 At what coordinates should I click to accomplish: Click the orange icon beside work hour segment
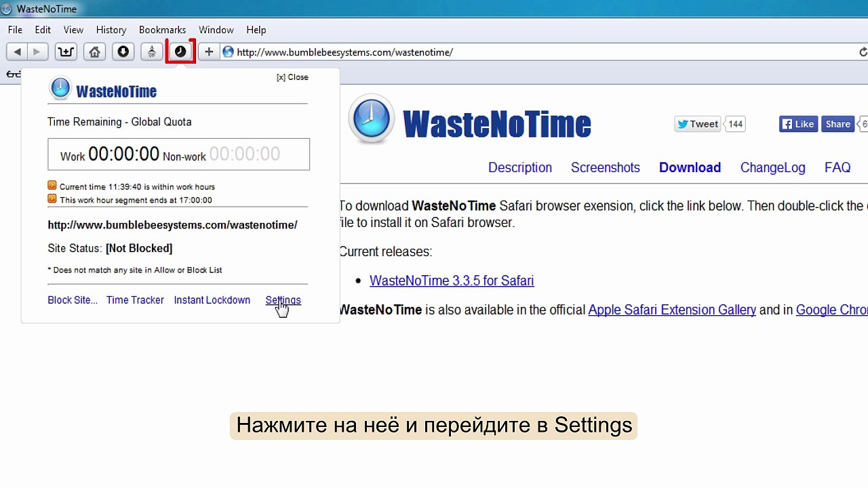tap(52, 199)
